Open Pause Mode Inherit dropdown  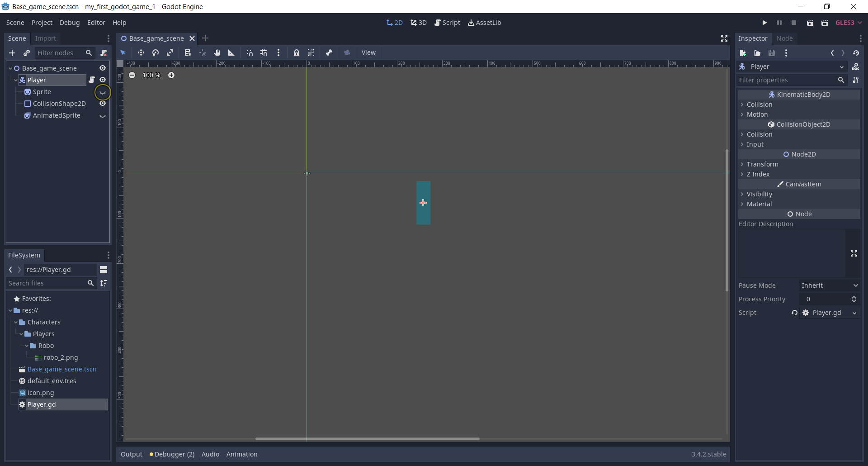[830, 285]
